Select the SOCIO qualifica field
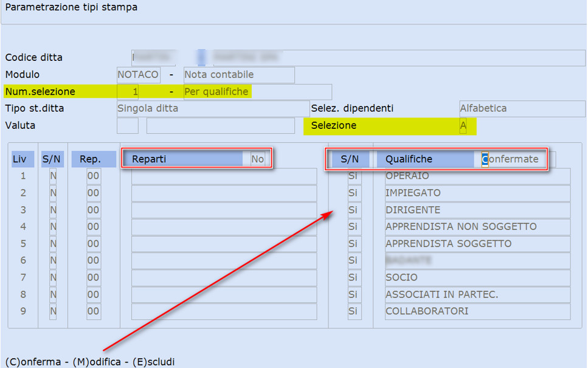588x368 pixels. coord(477,277)
